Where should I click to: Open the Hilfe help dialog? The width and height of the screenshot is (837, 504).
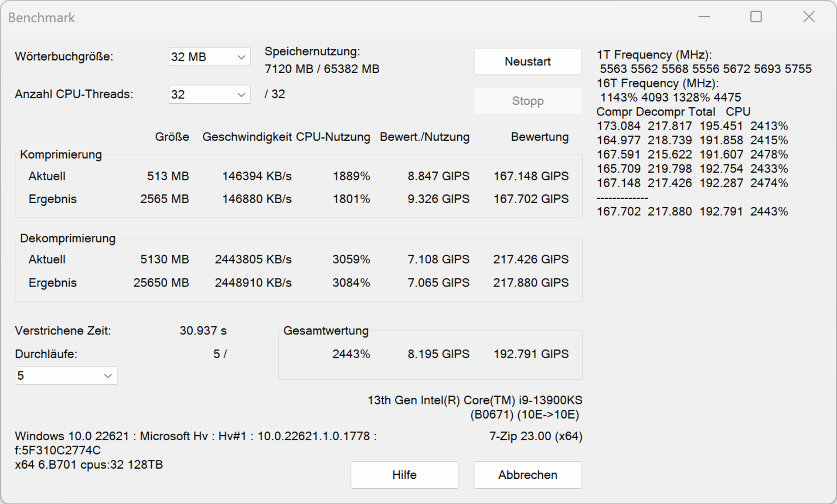(x=405, y=475)
